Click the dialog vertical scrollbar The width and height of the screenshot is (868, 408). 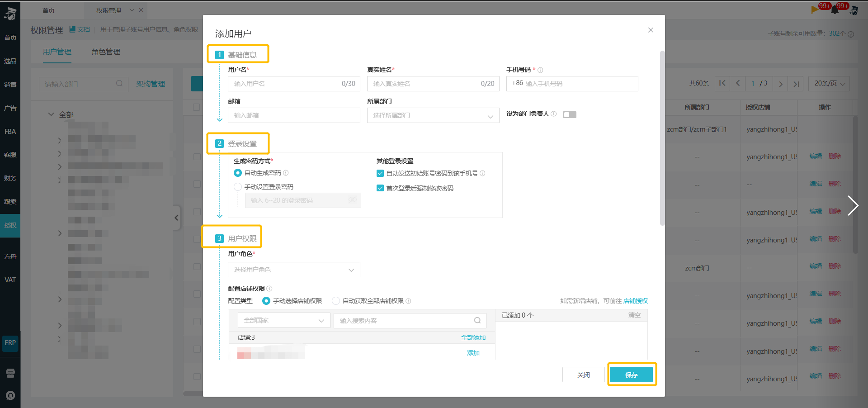[x=662, y=138]
